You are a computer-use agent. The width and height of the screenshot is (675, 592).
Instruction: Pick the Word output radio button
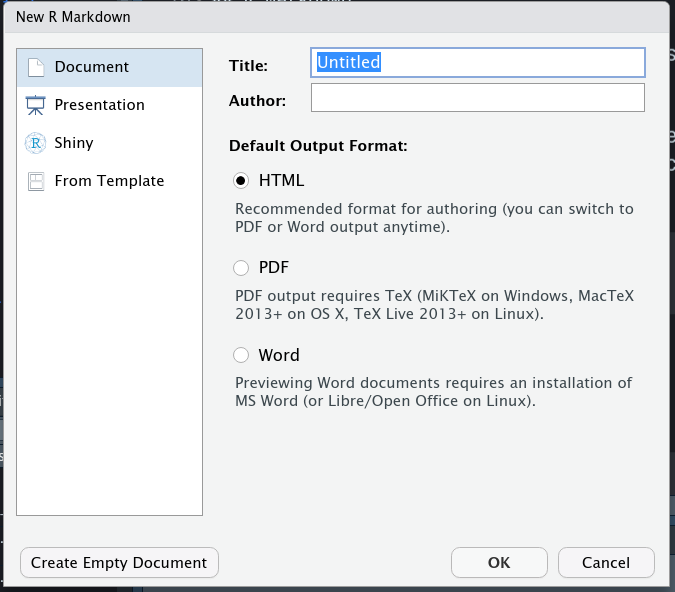coord(241,355)
